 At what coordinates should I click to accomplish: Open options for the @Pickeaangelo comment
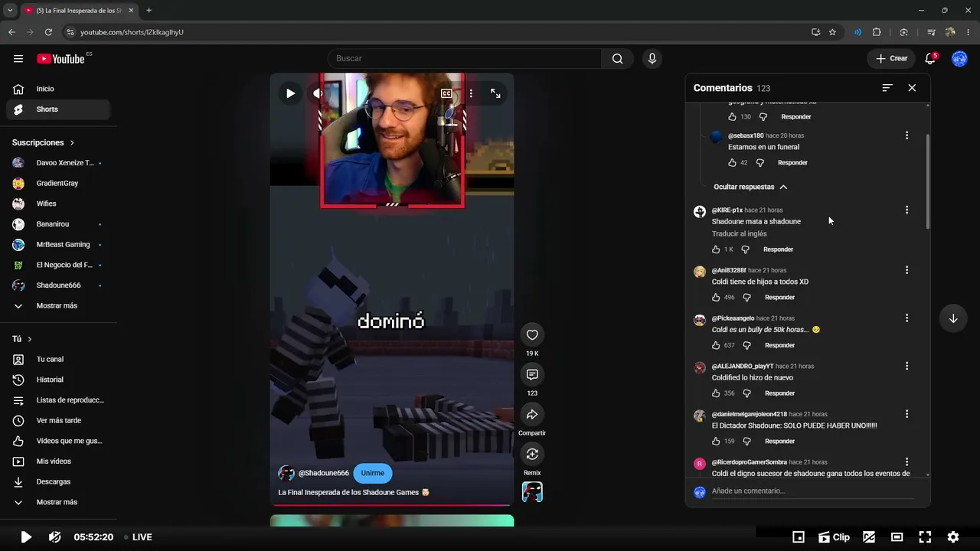(906, 318)
